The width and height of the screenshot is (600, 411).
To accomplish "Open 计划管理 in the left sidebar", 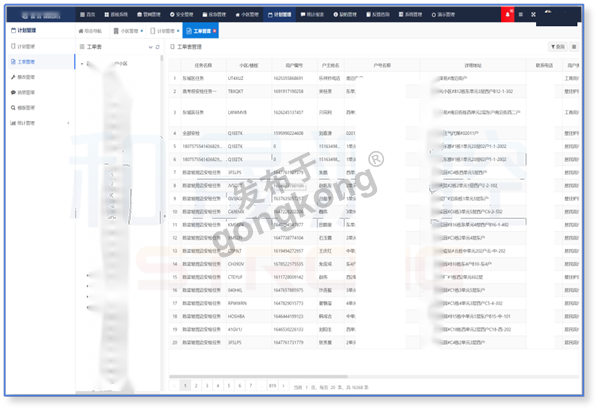I will pyautogui.click(x=25, y=47).
